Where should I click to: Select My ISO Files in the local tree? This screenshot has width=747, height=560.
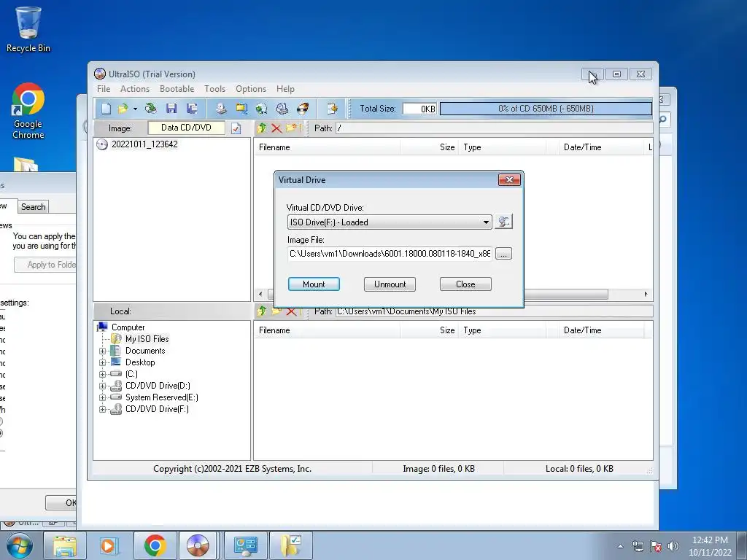click(147, 339)
